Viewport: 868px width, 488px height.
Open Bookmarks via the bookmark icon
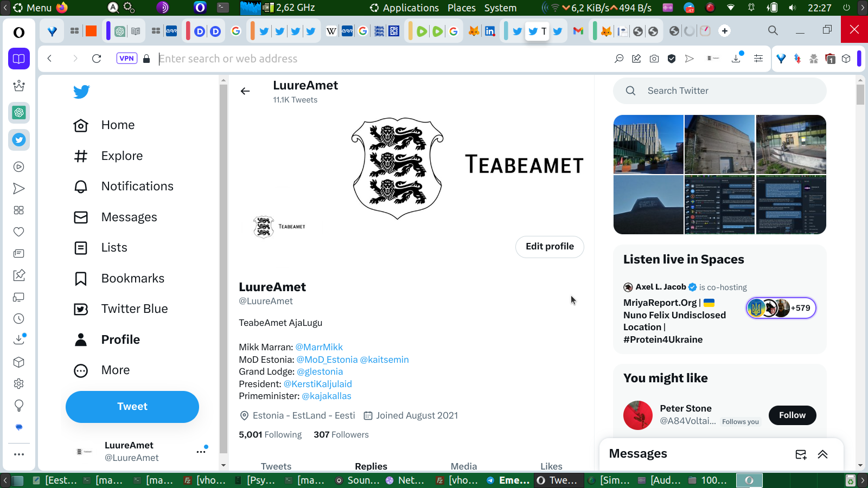[81, 279]
